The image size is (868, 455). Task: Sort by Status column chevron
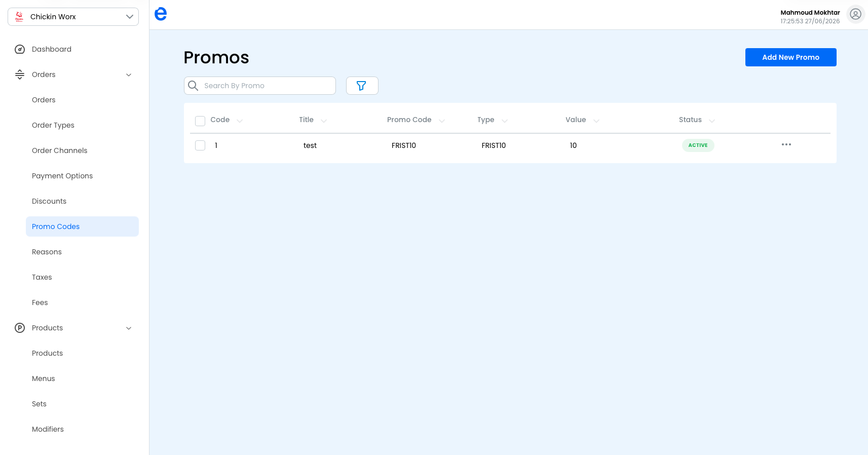(712, 121)
